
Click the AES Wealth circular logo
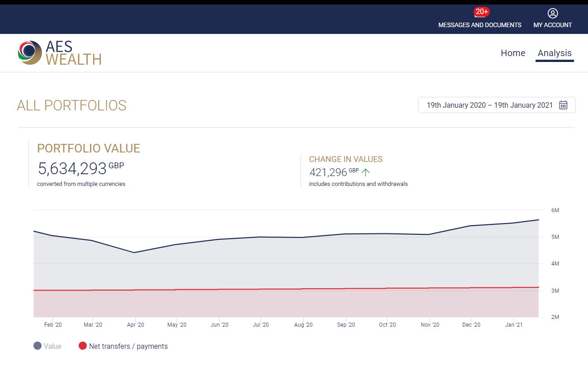coord(29,52)
